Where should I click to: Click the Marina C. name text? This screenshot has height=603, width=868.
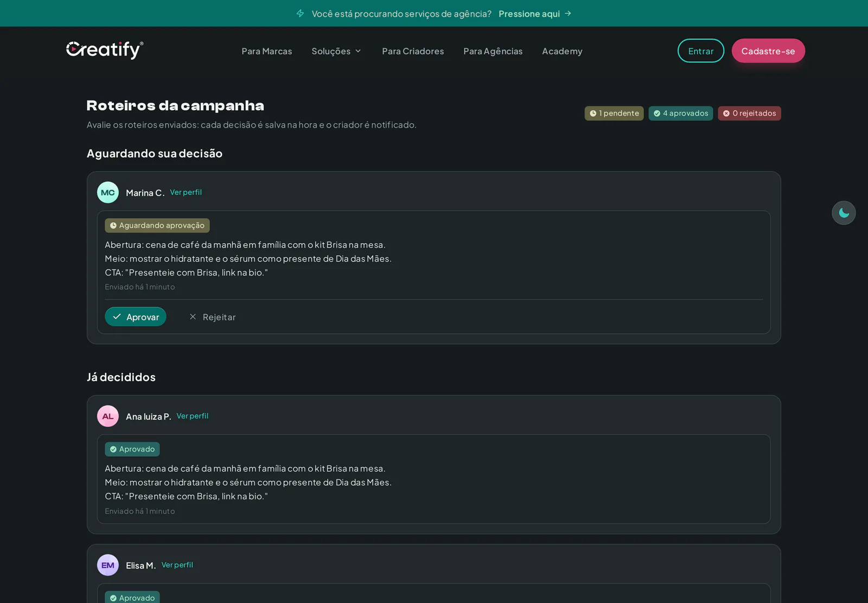[x=145, y=193]
